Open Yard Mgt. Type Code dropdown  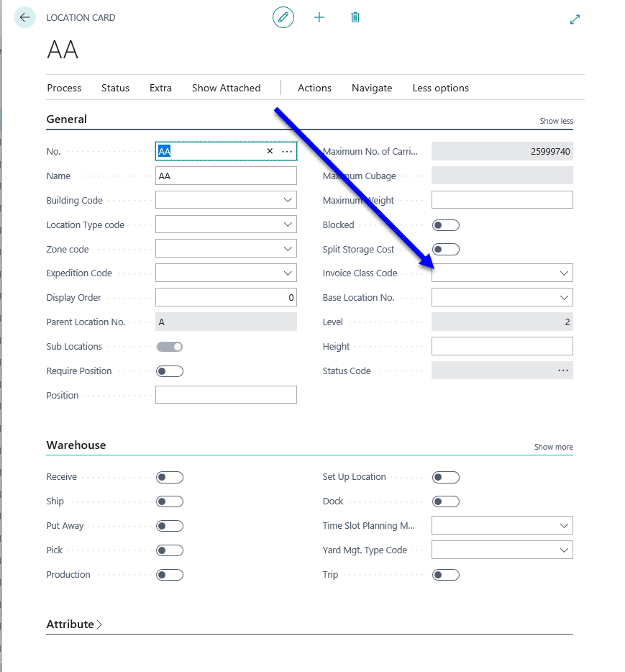click(564, 550)
